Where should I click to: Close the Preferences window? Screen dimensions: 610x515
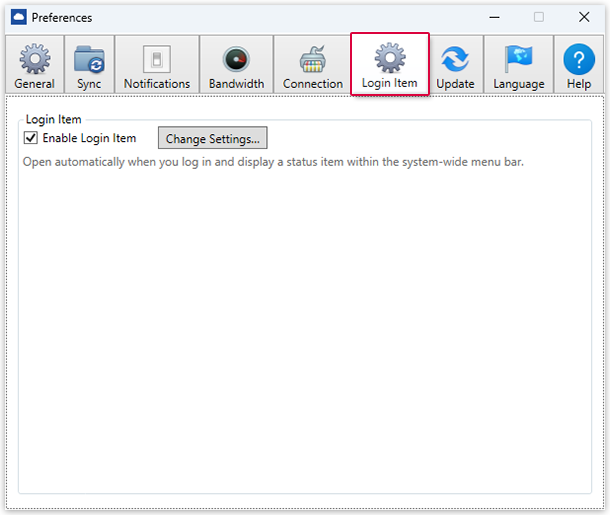584,17
